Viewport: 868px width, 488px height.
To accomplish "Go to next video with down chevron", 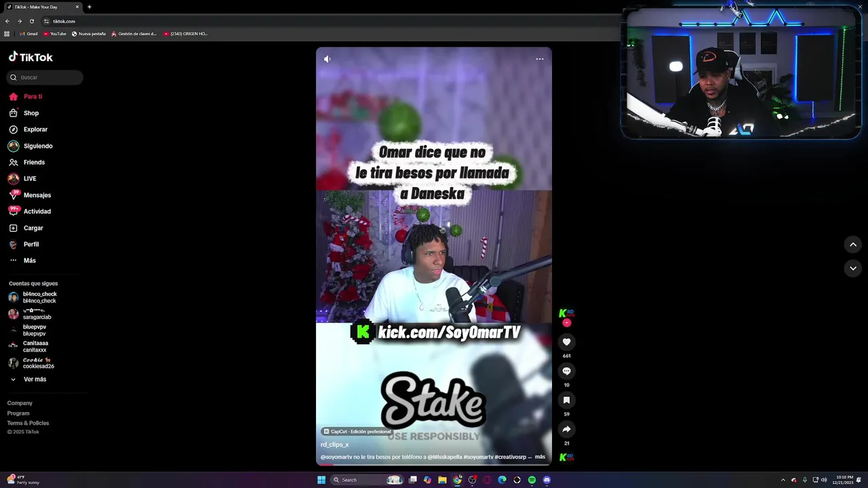I will 853,268.
